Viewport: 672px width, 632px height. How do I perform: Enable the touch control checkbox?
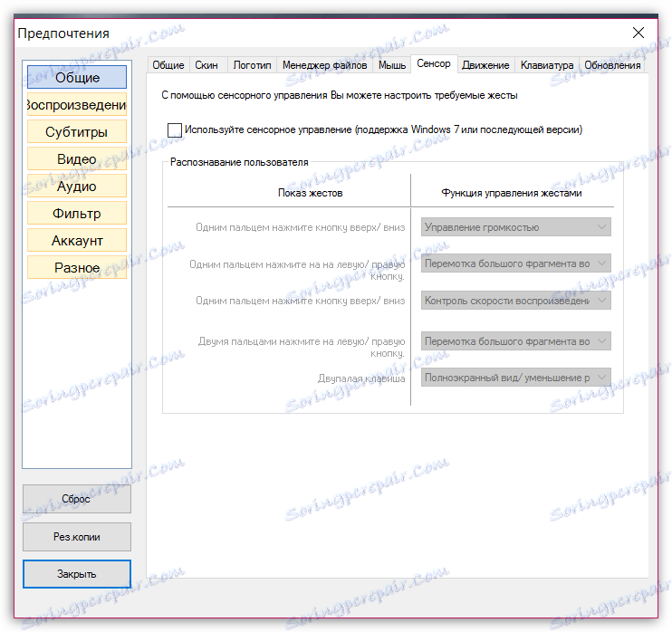pos(175,129)
